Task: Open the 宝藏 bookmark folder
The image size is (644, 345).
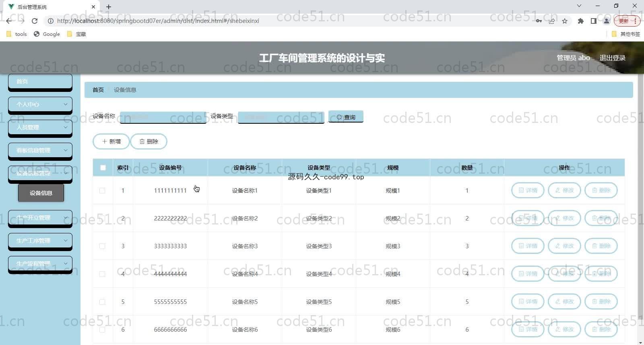Action: coord(76,34)
